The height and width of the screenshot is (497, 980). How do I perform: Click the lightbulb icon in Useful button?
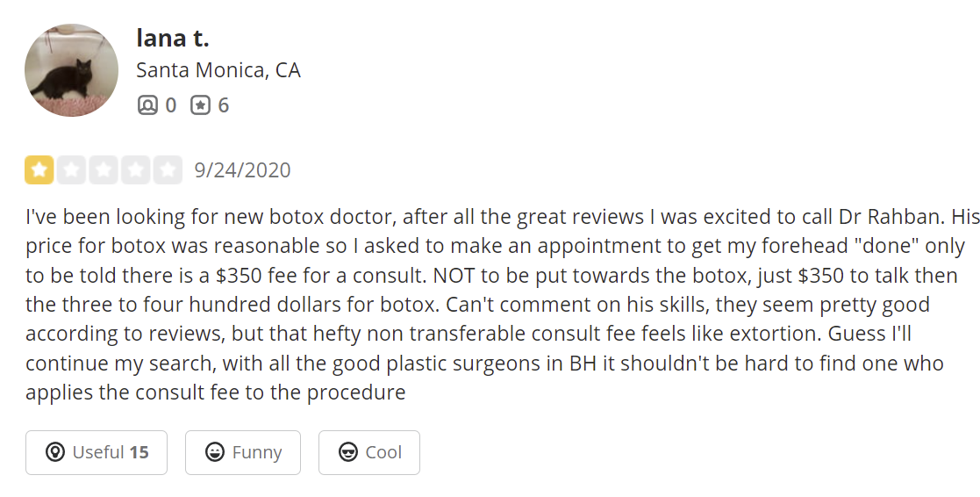[55, 452]
